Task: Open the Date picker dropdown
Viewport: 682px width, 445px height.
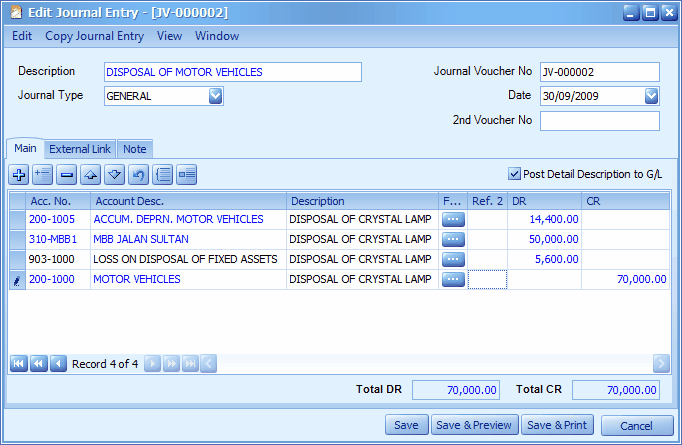Action: pyautogui.click(x=651, y=96)
